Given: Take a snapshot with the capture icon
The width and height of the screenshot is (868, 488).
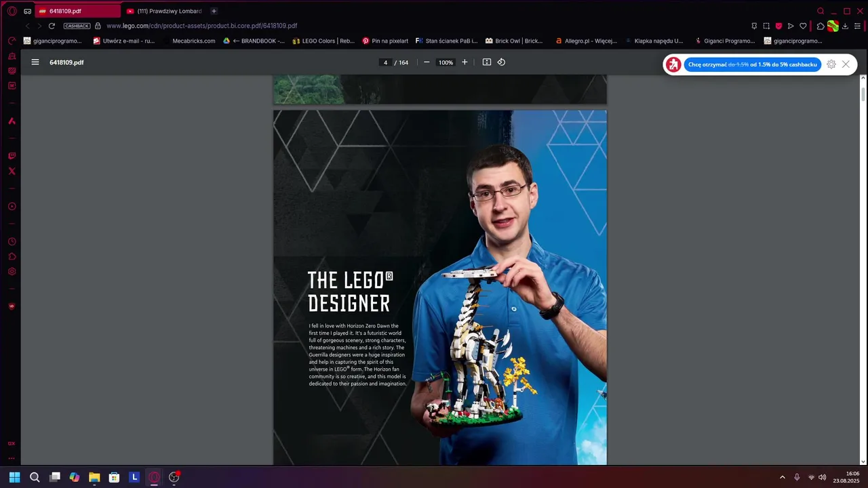Looking at the screenshot, I should pos(766,26).
